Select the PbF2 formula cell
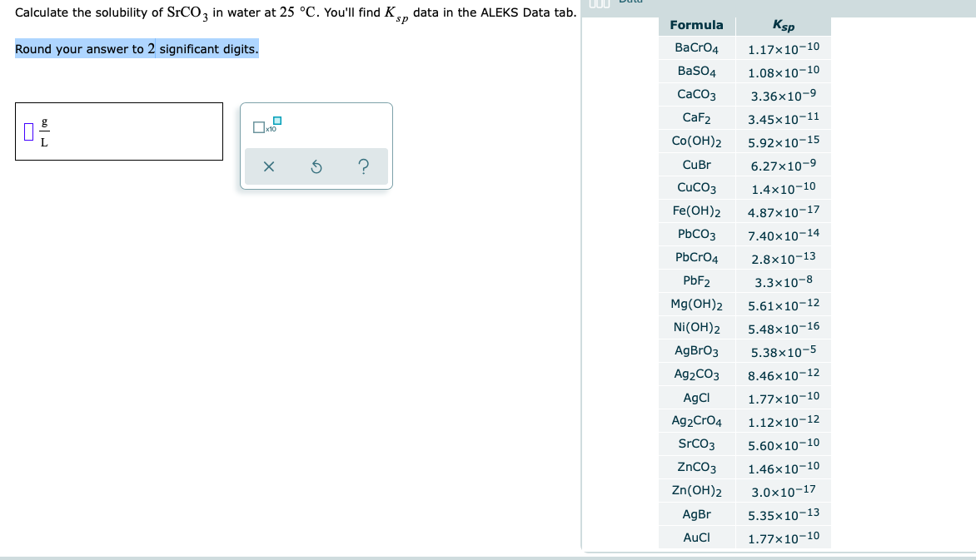Viewport: 976px width, 560px height. (x=696, y=281)
